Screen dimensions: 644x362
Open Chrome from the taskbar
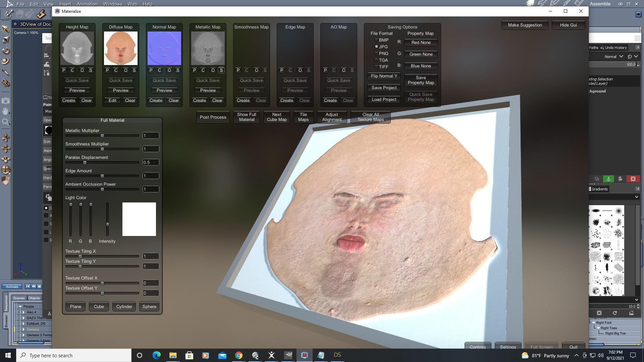[x=238, y=355]
